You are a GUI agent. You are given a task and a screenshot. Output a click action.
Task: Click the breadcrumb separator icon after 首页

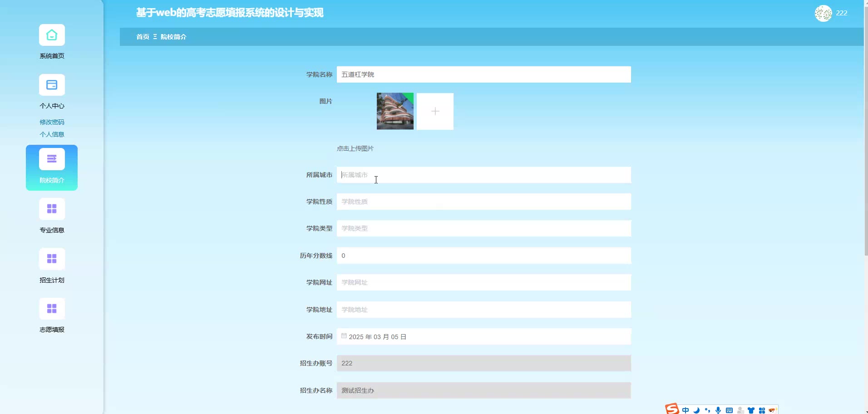(x=155, y=37)
